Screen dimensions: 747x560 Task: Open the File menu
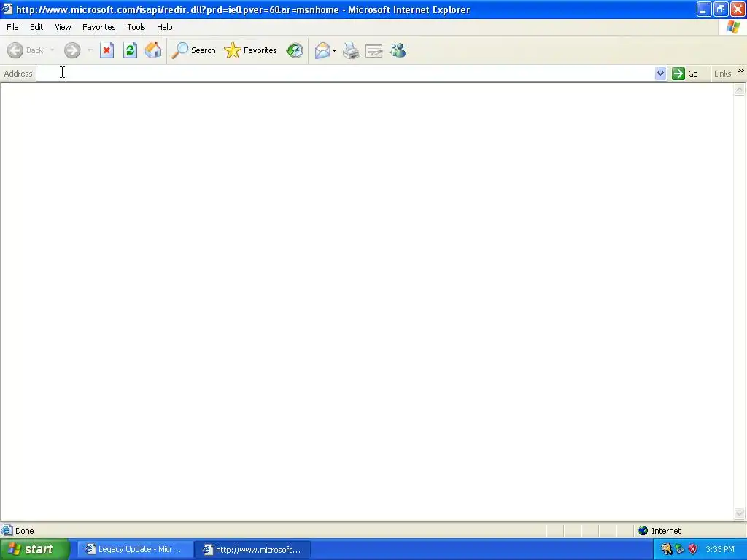tap(12, 27)
